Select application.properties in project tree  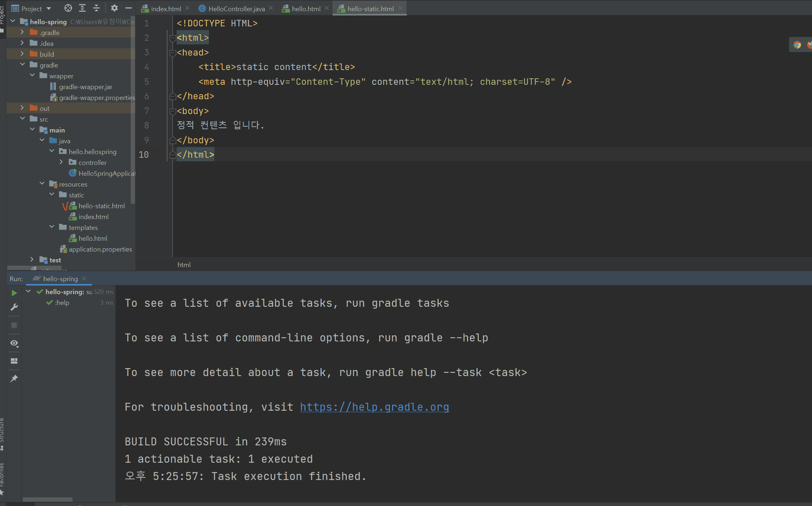coord(100,249)
